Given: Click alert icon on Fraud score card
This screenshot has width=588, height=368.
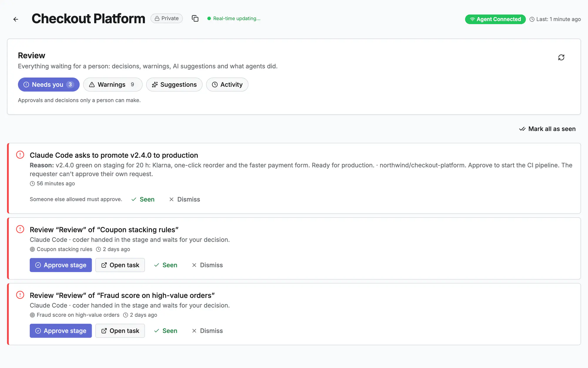Looking at the screenshot, I should [x=20, y=295].
